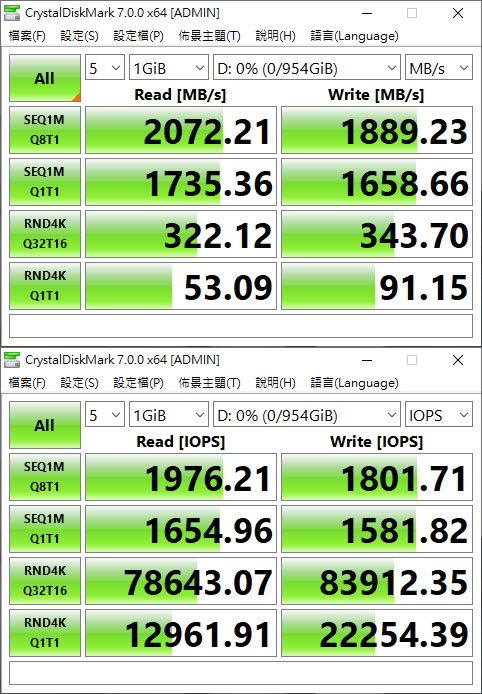482x694 pixels.
Task: Start RND4K Q32T16 test in bottom window
Action: [x=45, y=581]
